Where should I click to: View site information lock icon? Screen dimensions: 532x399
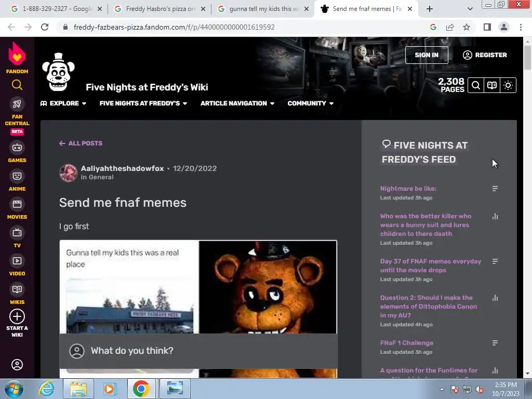(x=65, y=27)
